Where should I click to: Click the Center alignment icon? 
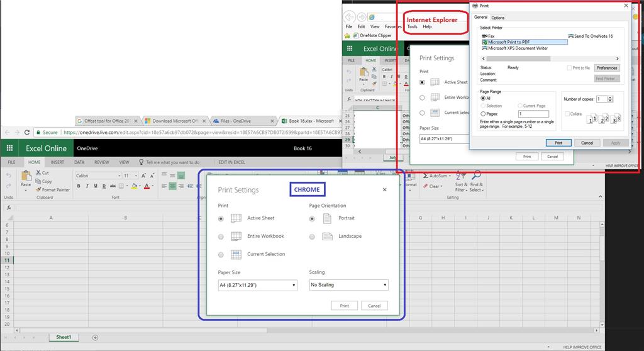pyautogui.click(x=172, y=186)
